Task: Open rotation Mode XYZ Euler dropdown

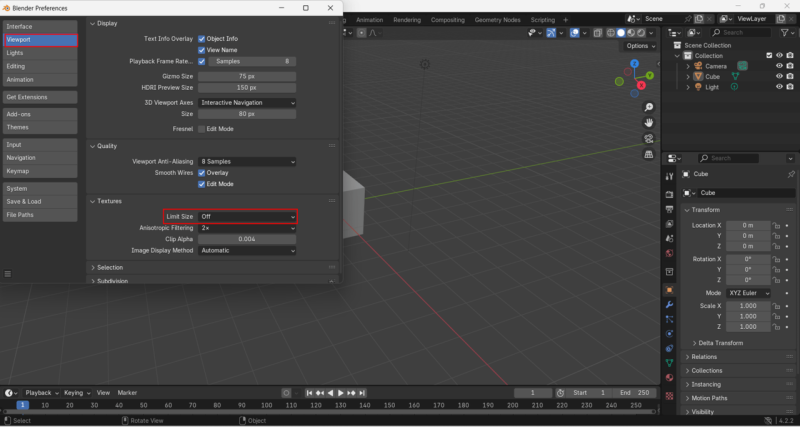Action: [748, 293]
